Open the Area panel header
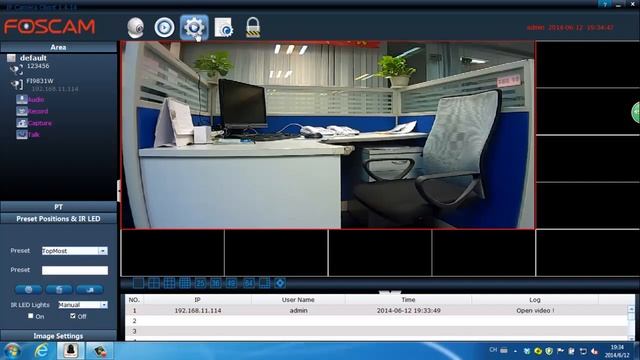The width and height of the screenshot is (640, 360). (58, 47)
